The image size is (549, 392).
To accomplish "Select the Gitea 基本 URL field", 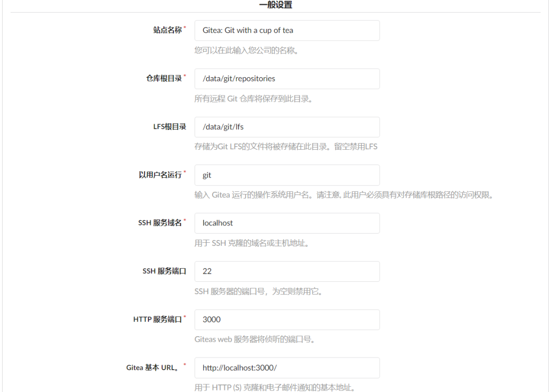I will tap(287, 368).
